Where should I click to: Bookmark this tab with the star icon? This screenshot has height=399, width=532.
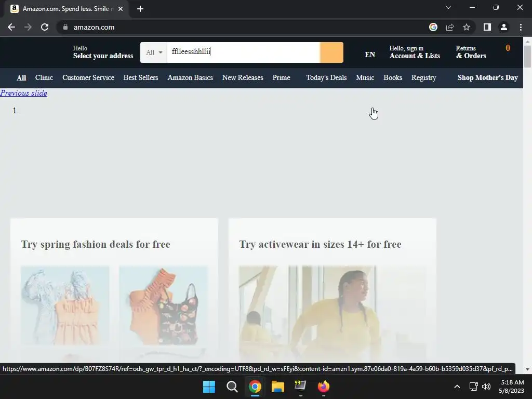click(x=467, y=27)
